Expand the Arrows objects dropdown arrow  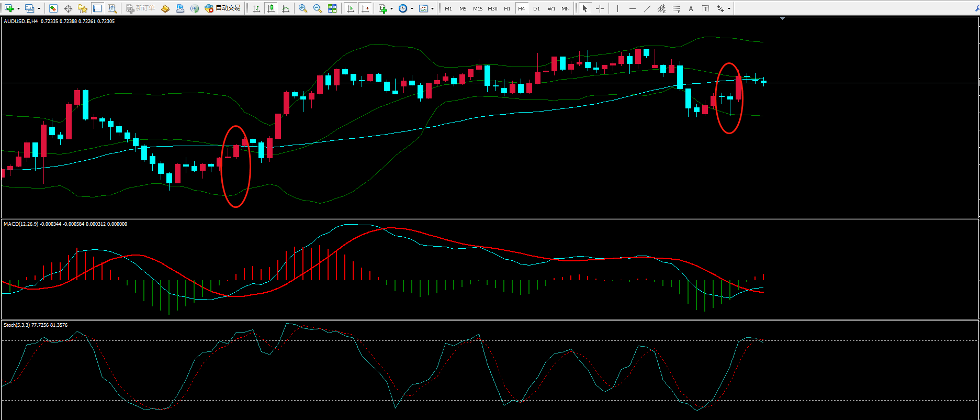tap(729, 8)
